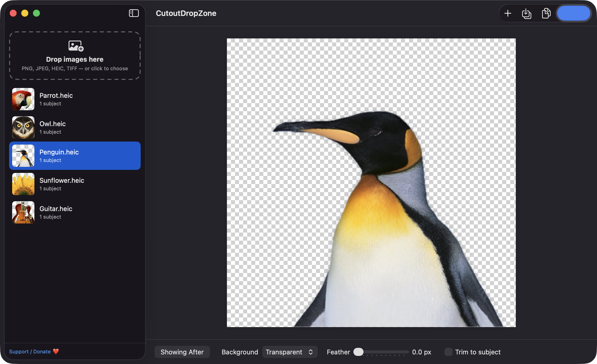Open the Owl.heic thumbnail
This screenshot has width=597, height=364.
(x=23, y=127)
